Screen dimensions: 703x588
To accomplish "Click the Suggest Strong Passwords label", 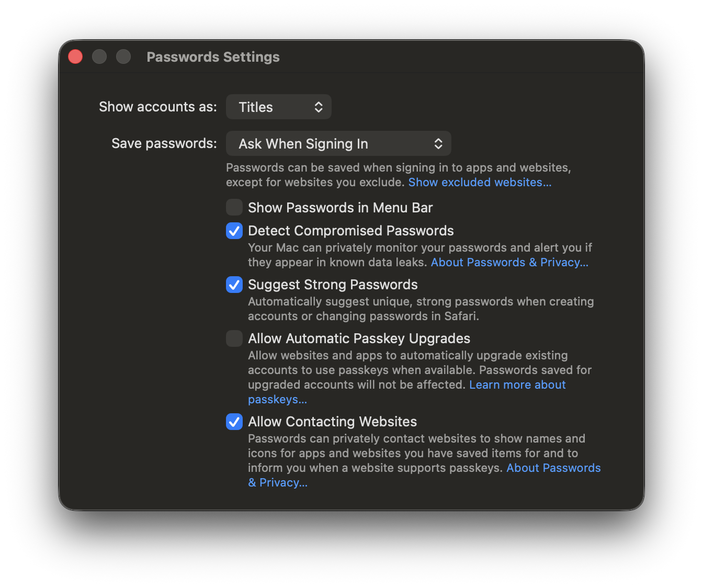I will coord(333,285).
